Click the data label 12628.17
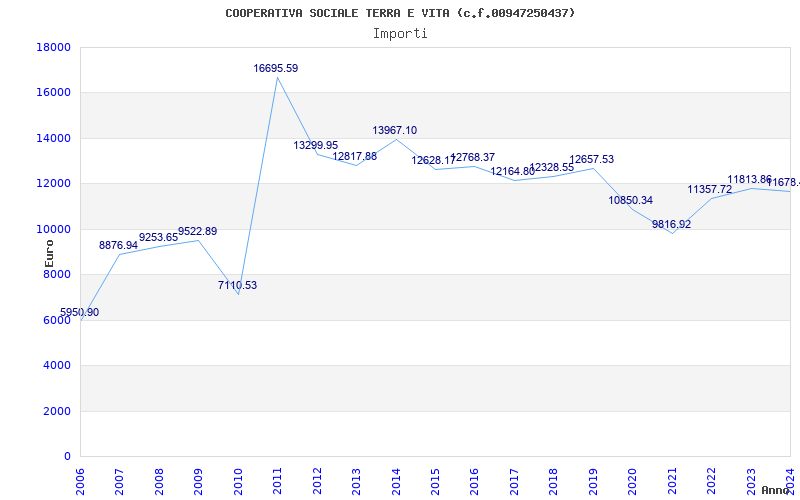The image size is (800, 500). [x=434, y=160]
